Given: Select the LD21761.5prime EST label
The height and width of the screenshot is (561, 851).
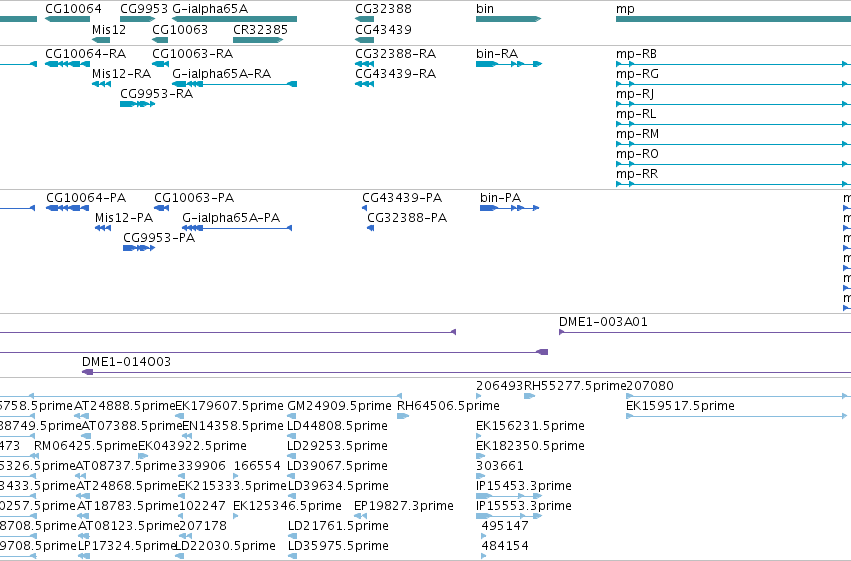Looking at the screenshot, I should point(338,526).
